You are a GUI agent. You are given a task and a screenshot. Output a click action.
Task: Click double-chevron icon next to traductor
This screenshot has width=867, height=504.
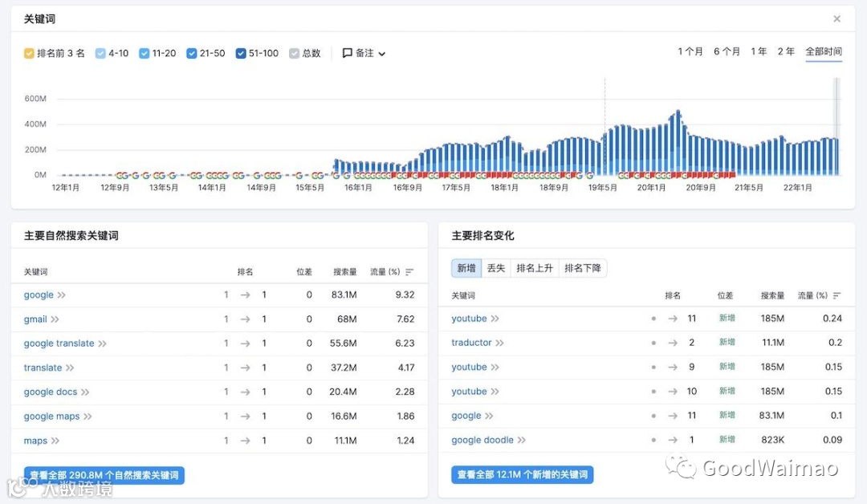tap(500, 343)
